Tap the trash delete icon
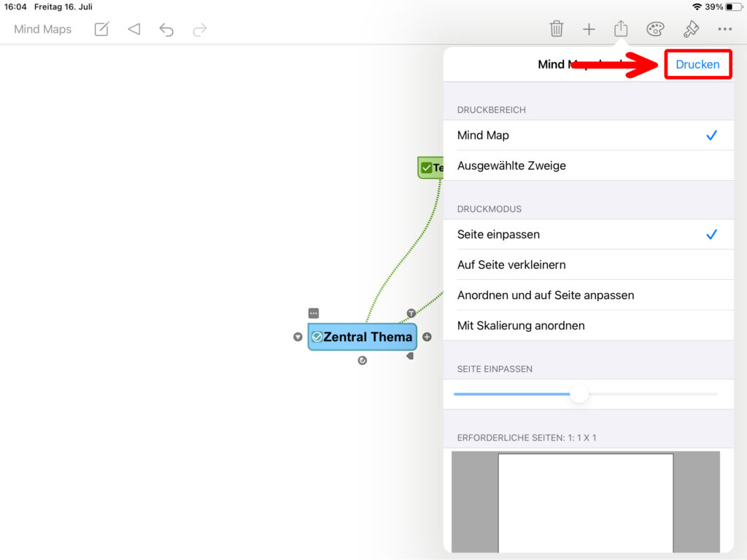 (x=557, y=29)
